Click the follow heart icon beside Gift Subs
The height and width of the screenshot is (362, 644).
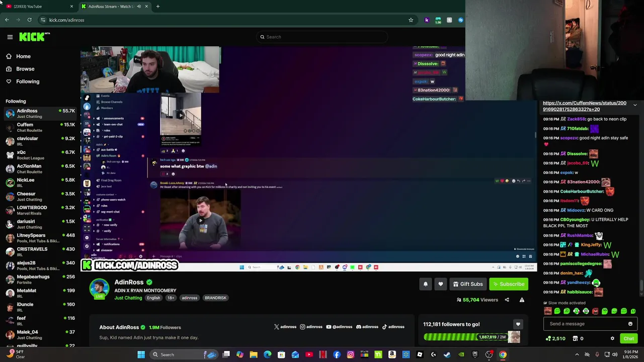click(x=441, y=284)
